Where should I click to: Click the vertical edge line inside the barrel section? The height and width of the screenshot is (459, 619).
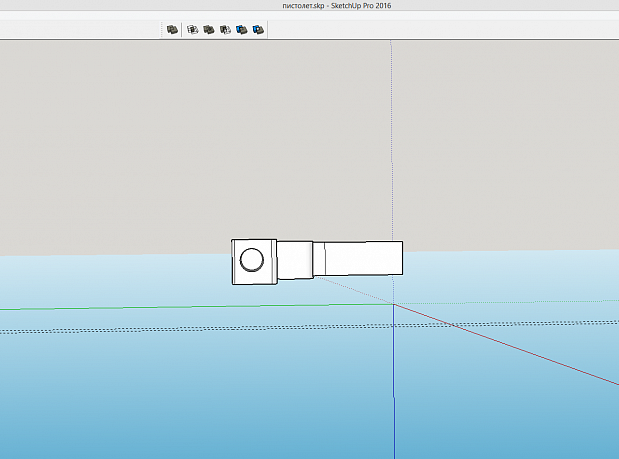325,259
